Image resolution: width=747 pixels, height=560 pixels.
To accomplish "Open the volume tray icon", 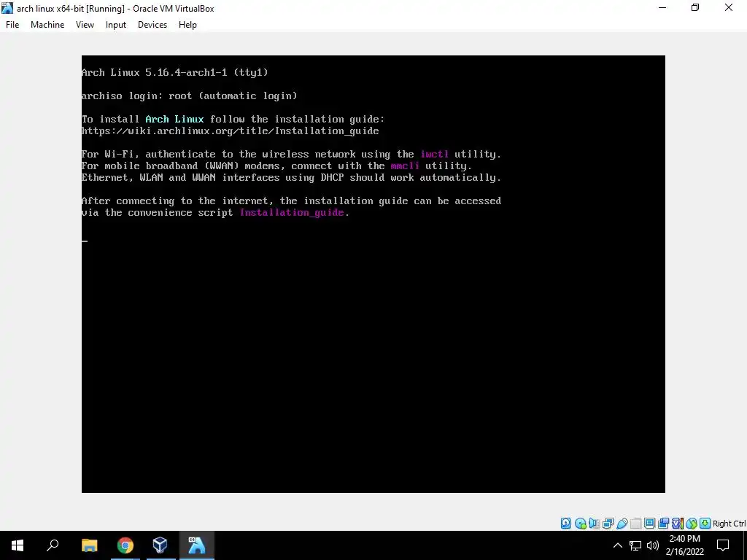I will click(653, 545).
